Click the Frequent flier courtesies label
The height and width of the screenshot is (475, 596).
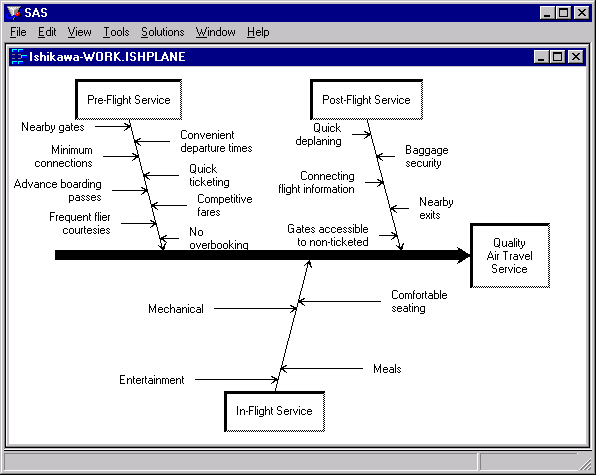80,223
